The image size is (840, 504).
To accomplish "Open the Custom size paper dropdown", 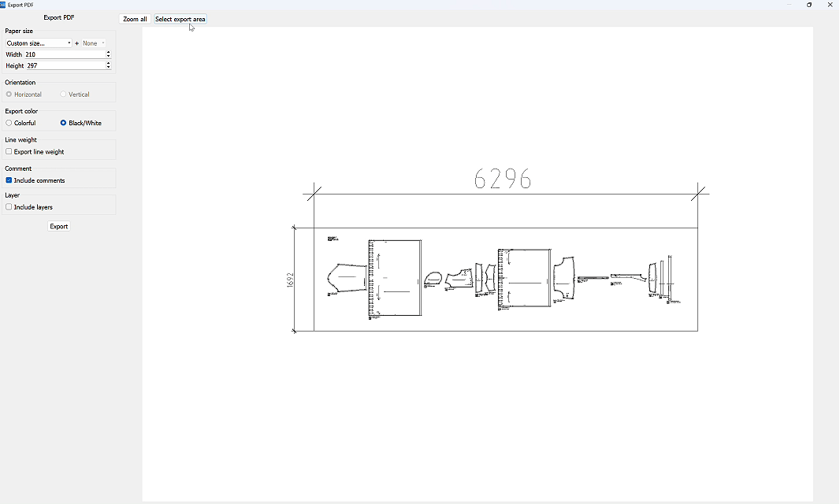I will pos(39,43).
